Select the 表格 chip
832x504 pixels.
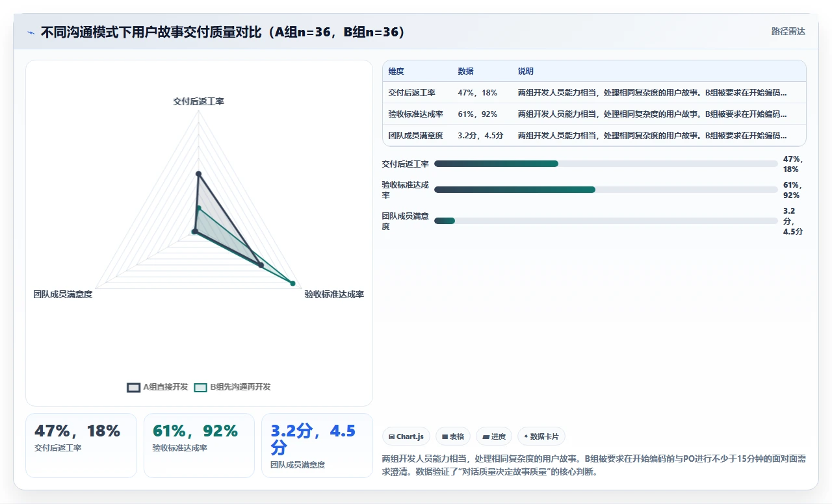(453, 436)
